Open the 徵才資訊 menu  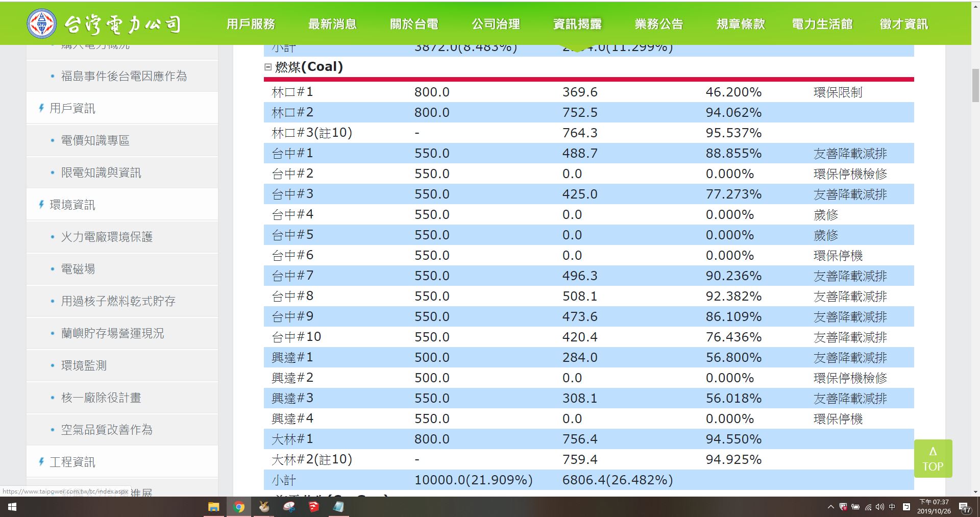point(904,24)
